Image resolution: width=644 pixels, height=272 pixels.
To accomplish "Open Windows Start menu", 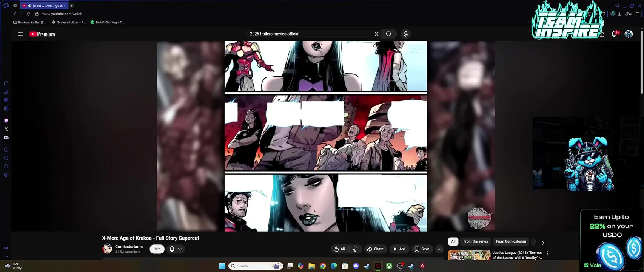I will [x=222, y=266].
